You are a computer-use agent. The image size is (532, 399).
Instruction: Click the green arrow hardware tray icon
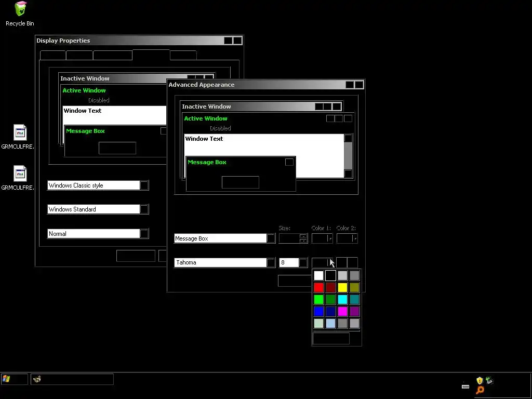pos(489,380)
